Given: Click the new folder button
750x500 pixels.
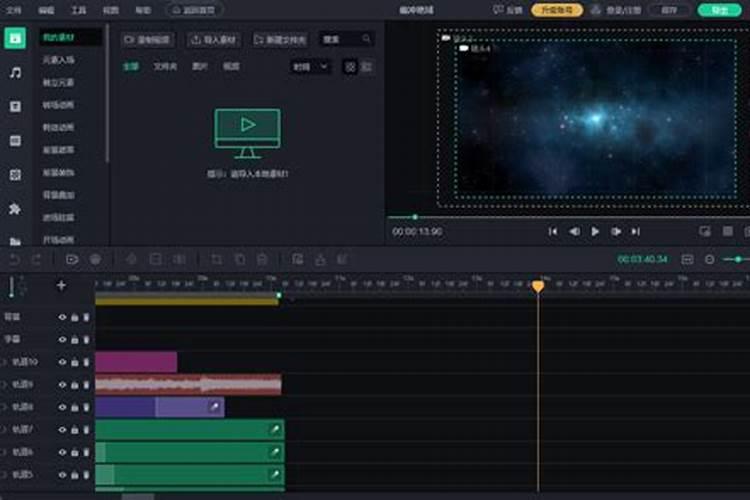Looking at the screenshot, I should click(280, 40).
